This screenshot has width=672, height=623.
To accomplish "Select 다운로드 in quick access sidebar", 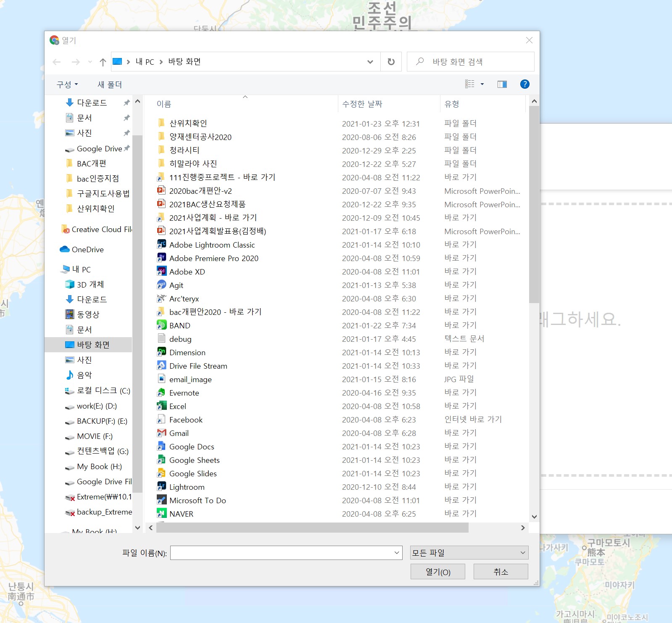I will (92, 103).
